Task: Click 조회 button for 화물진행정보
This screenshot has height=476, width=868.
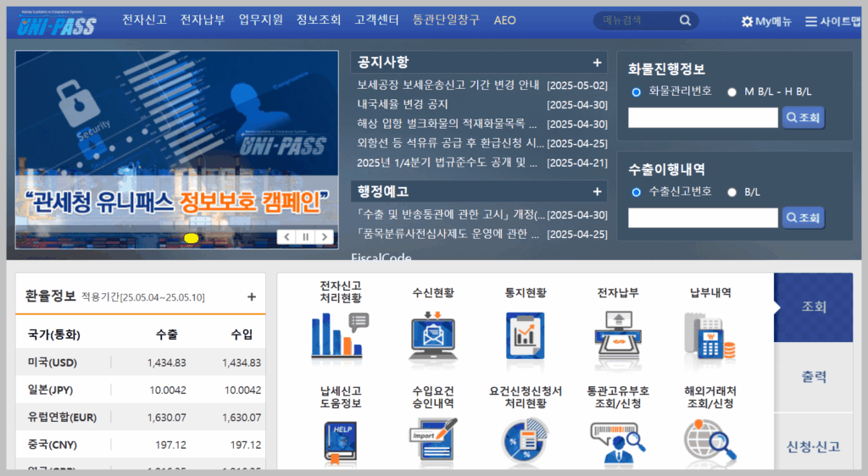Action: point(804,117)
